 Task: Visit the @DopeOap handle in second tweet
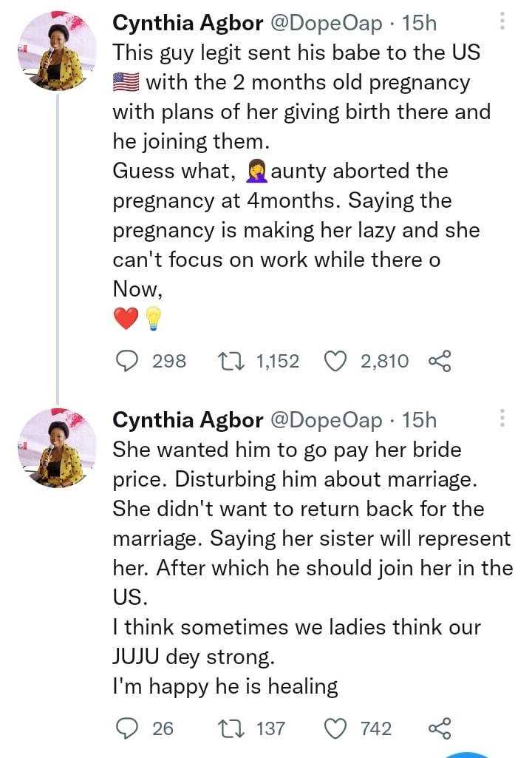[327, 421]
